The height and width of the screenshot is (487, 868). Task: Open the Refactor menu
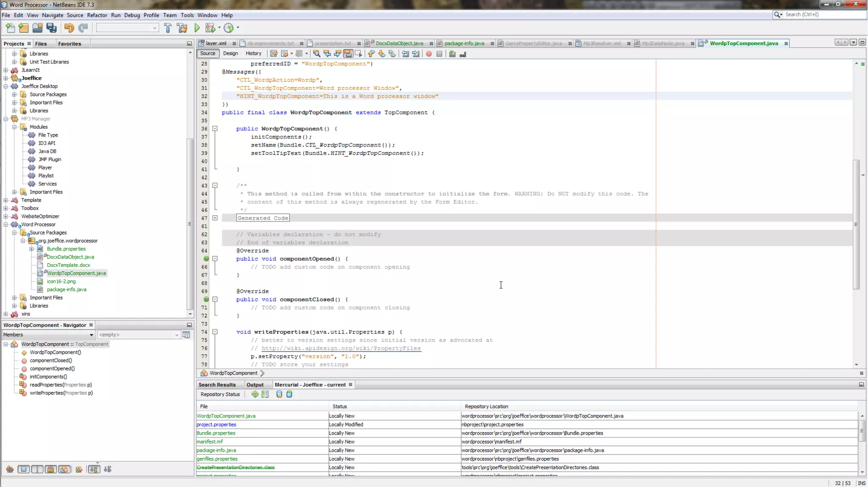coord(97,15)
